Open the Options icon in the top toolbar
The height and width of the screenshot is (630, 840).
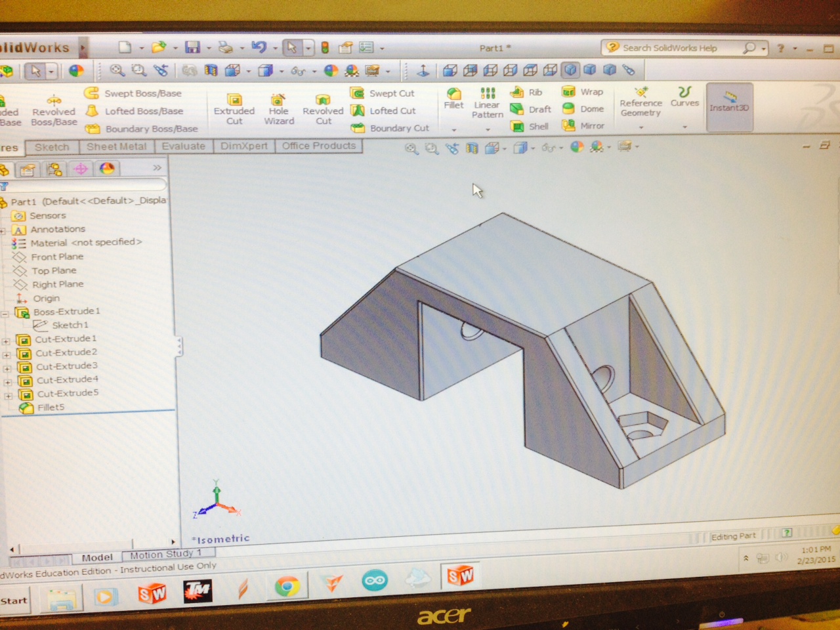click(x=366, y=48)
